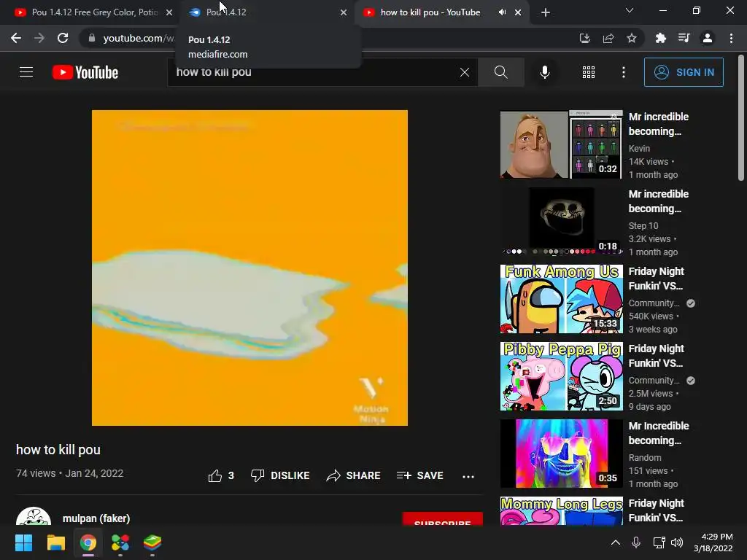Open Pibby Peppa Pig video thumbnail
747x560 pixels.
click(x=561, y=376)
